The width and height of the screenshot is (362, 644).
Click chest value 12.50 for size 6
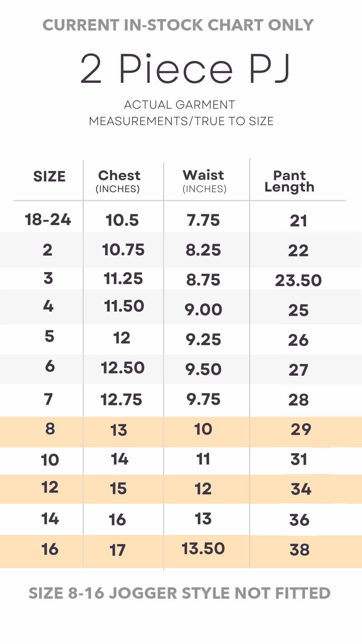pyautogui.click(x=123, y=368)
